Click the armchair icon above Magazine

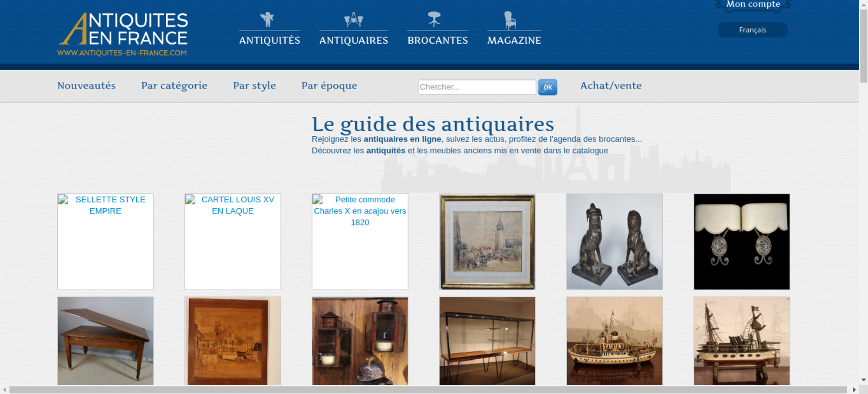coord(510,20)
